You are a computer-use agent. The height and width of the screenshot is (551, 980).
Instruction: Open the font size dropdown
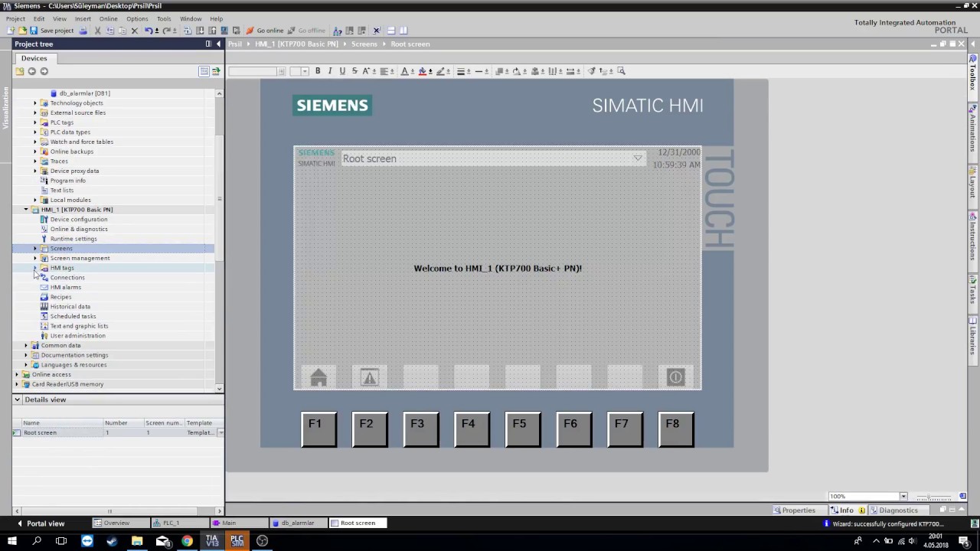coord(305,71)
